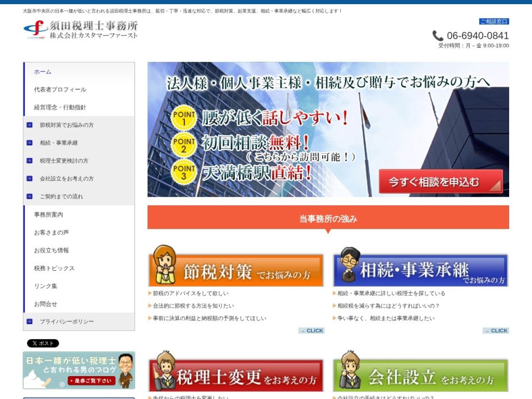Click CLICK button under 相続・事業承継 section

coord(496,331)
